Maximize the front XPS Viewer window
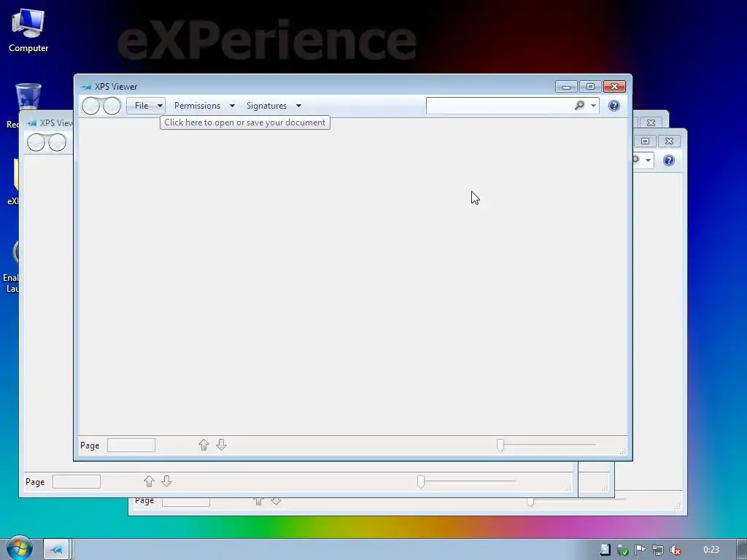Viewport: 747px width, 560px height. click(x=590, y=86)
